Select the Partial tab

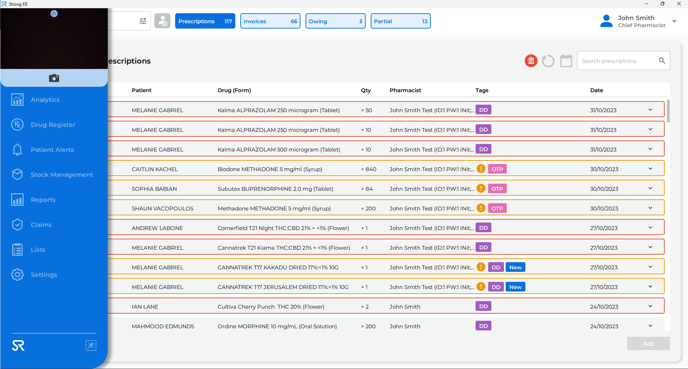(401, 21)
